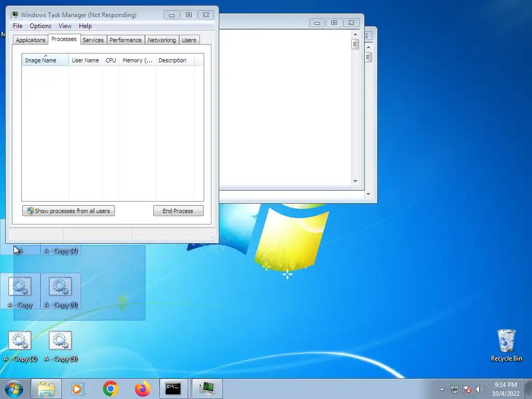The width and height of the screenshot is (532, 399).
Task: Sort processes by Image Name column
Action: (45, 60)
